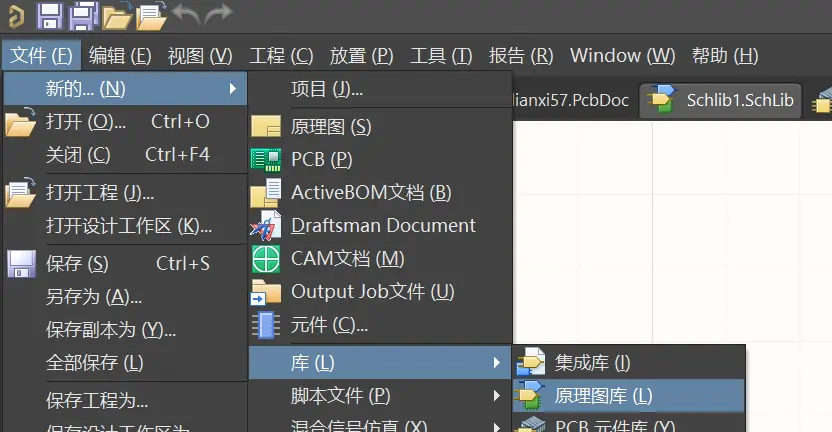Click the project folder icon beside 打开工程
Viewport: 832px width, 432px height.
pyautogui.click(x=21, y=193)
